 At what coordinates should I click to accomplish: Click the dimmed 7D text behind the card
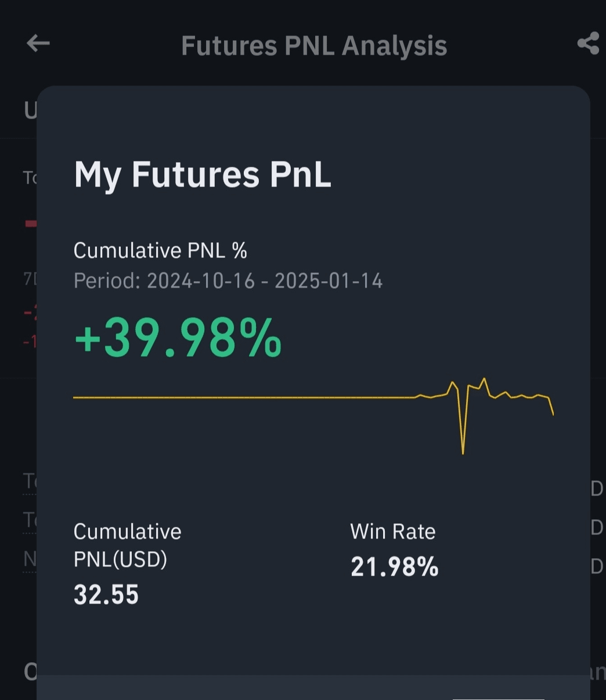pyautogui.click(x=30, y=279)
